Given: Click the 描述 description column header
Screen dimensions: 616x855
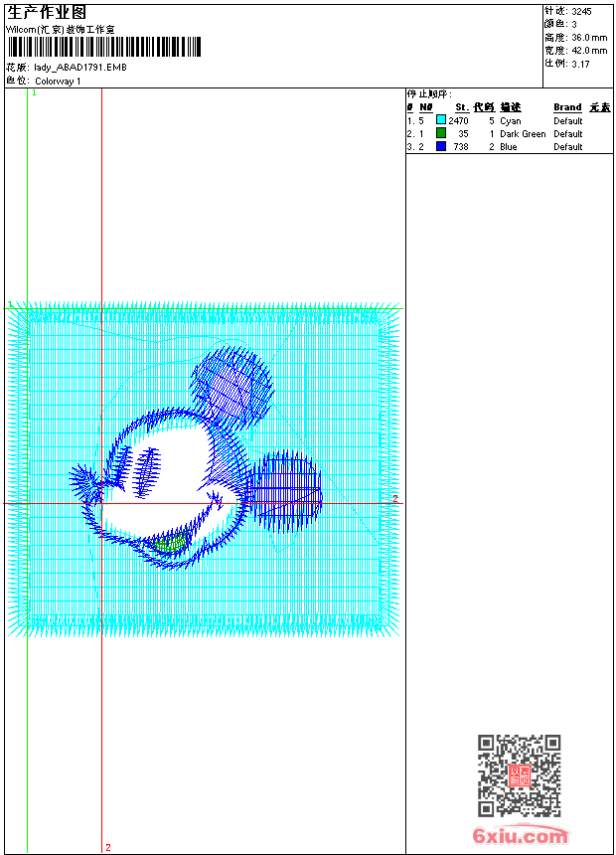Looking at the screenshot, I should click(x=511, y=107).
